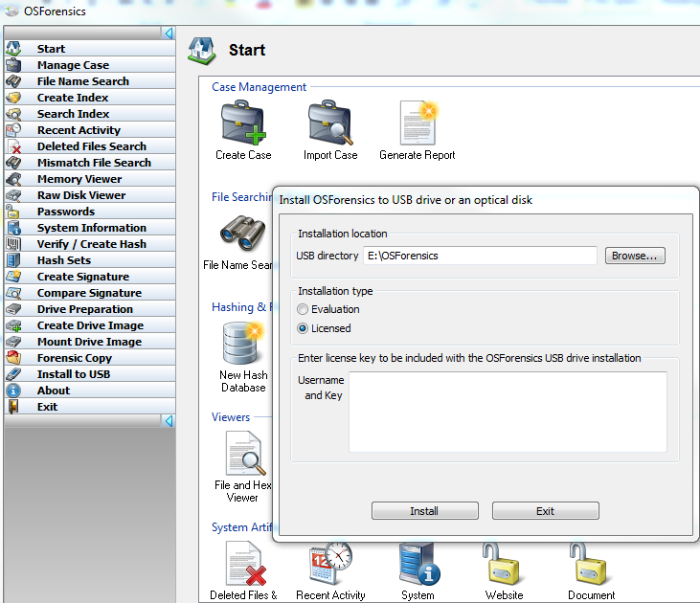Click the Create Case briefcase icon
The height and width of the screenshot is (603, 700).
pyautogui.click(x=243, y=123)
